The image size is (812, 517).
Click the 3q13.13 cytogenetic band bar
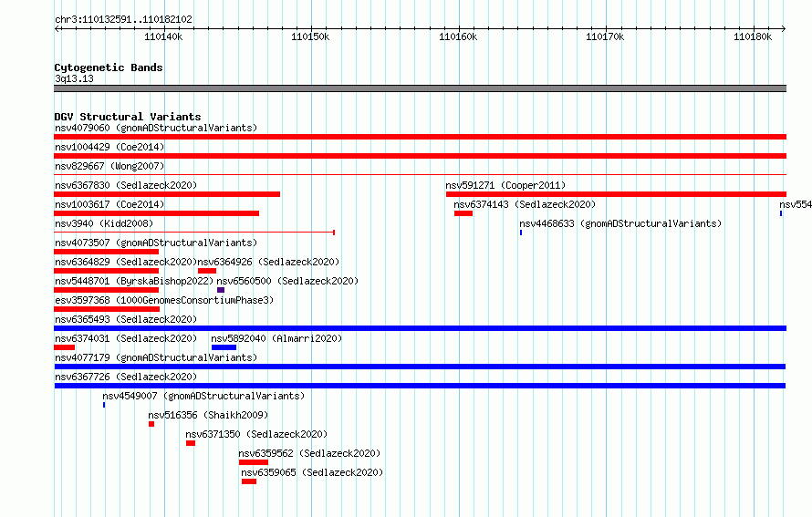click(420, 88)
